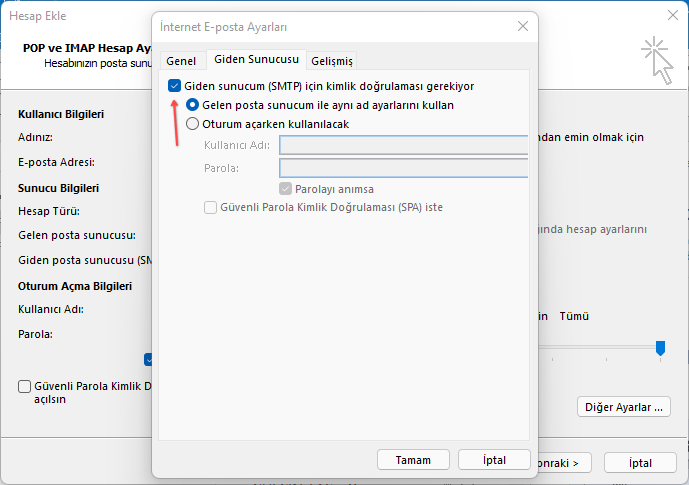
Task: Select 'Gelen posta sunucum ile aynı' radio option
Action: tap(193, 105)
